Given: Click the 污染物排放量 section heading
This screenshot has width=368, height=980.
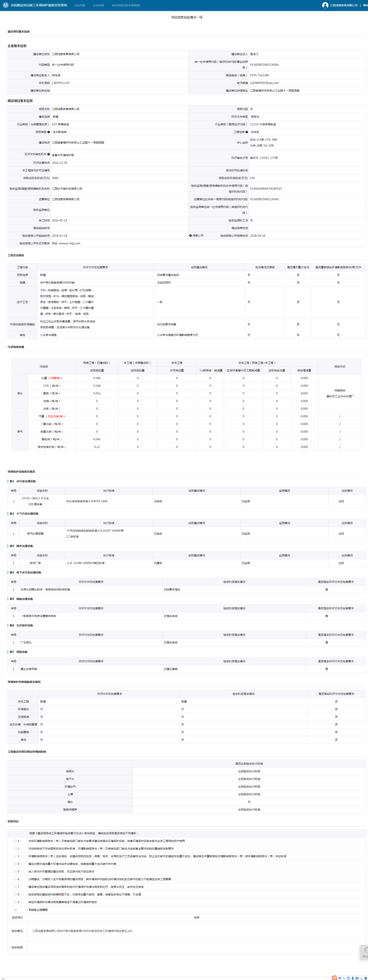Looking at the screenshot, I should coord(16,347).
